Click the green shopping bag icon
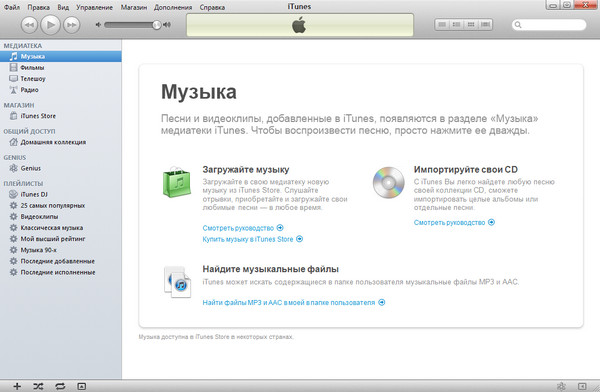Viewport: 600px width, 392px height. point(177,182)
